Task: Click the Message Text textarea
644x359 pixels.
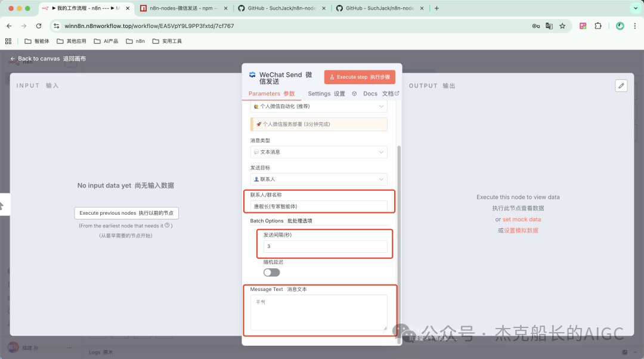Action: click(318, 312)
